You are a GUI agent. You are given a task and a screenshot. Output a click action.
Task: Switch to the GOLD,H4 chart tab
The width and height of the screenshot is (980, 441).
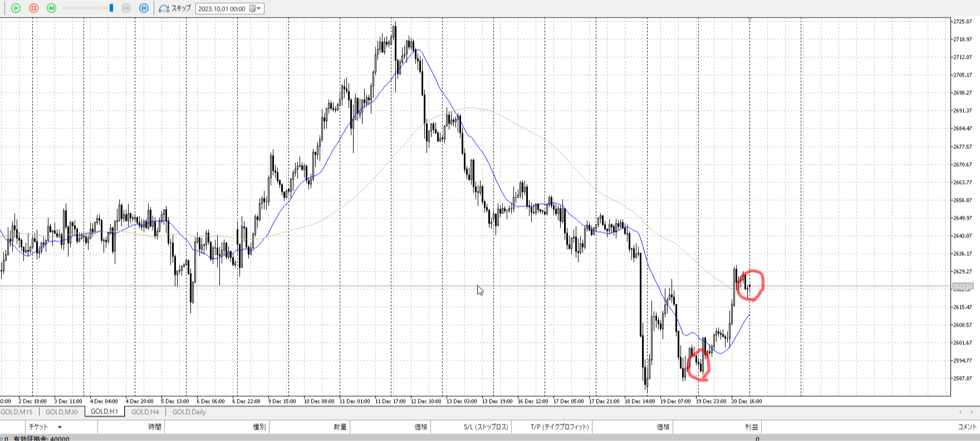click(145, 412)
